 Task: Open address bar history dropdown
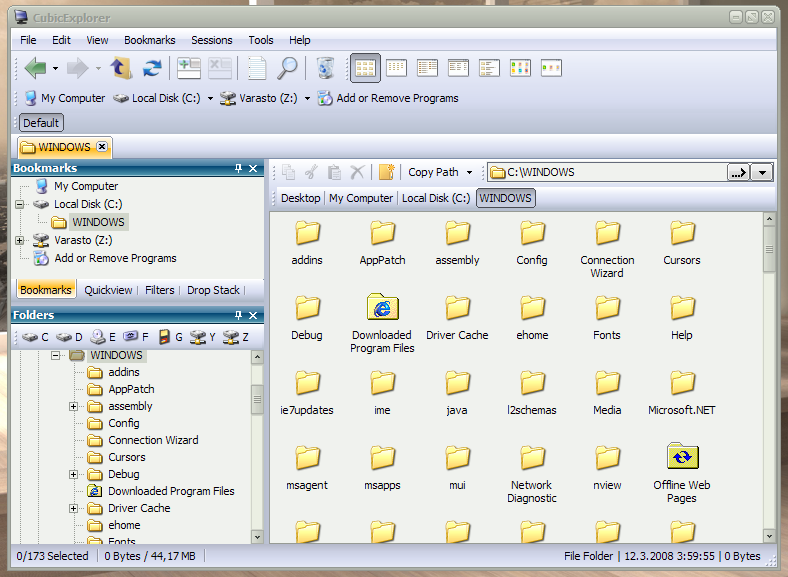tap(762, 172)
